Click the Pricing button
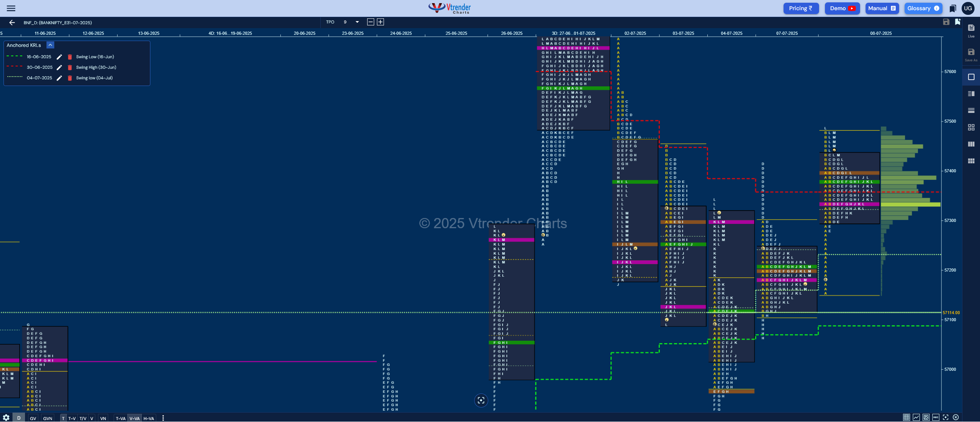This screenshot has height=422, width=980. pyautogui.click(x=801, y=9)
